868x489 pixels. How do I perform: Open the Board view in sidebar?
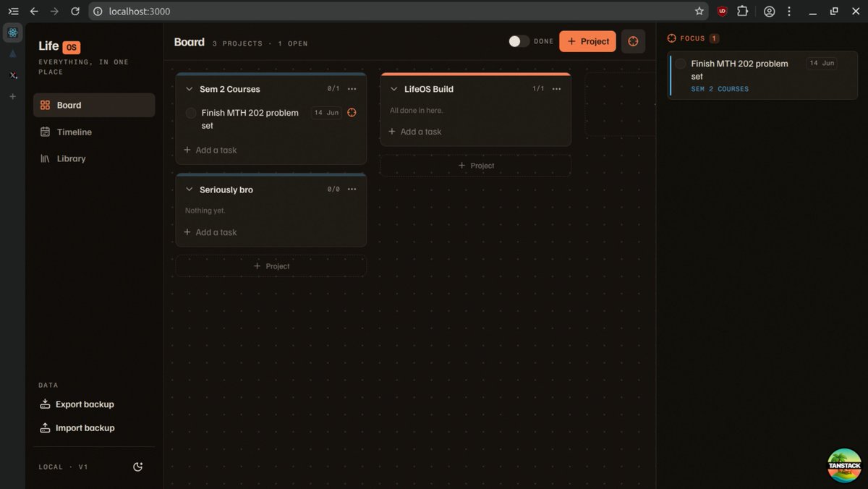tap(94, 105)
